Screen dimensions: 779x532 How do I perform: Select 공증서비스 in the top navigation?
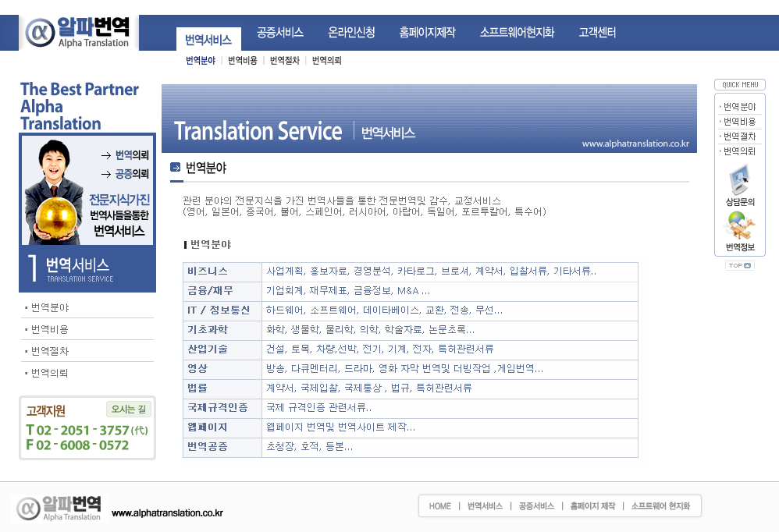(x=280, y=33)
